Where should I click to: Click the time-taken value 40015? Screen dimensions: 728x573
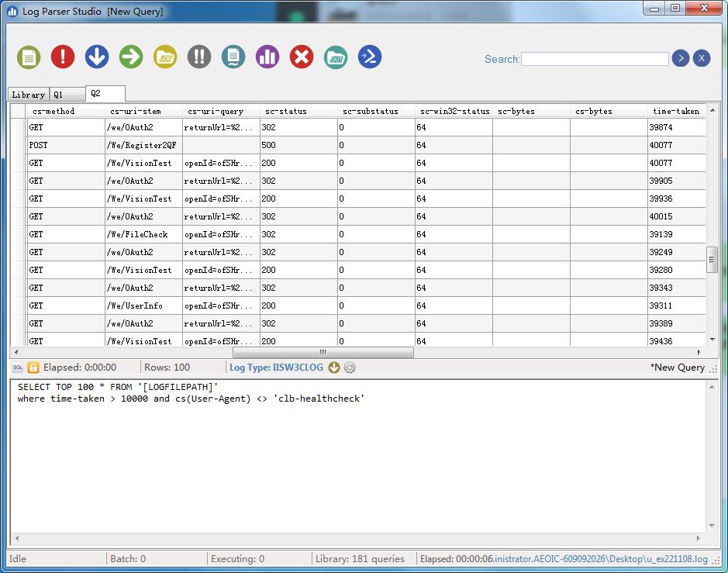pos(677,216)
